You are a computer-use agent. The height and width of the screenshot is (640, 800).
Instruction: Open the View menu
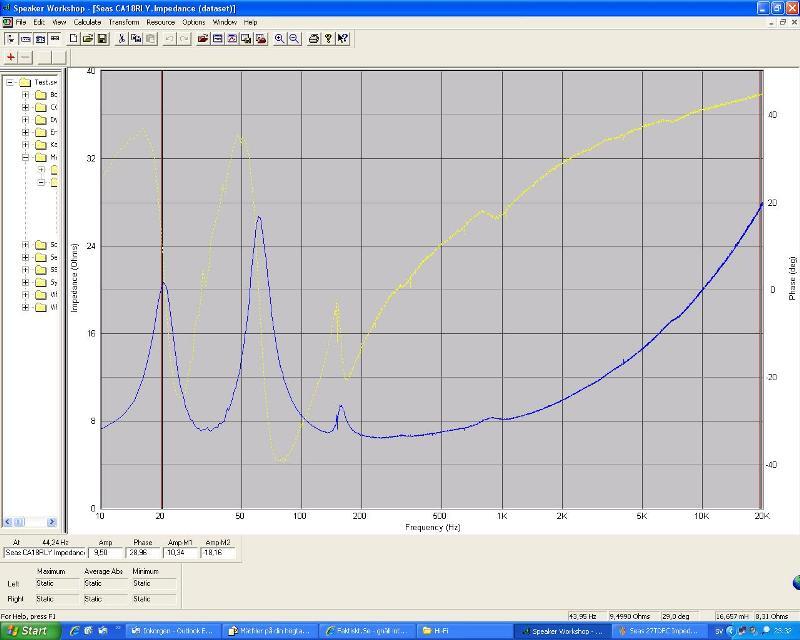tap(59, 22)
